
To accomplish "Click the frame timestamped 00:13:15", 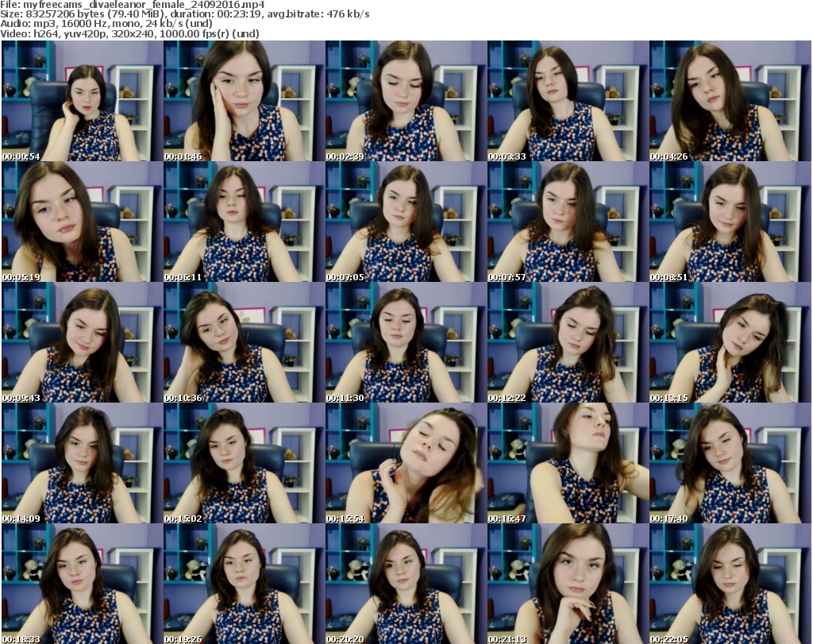I will 730,342.
